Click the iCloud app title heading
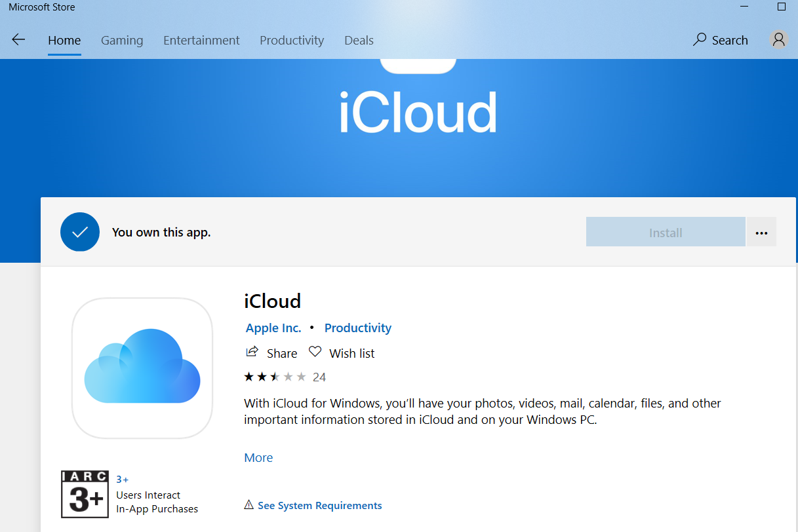Screen dimensions: 798x532 (272, 301)
